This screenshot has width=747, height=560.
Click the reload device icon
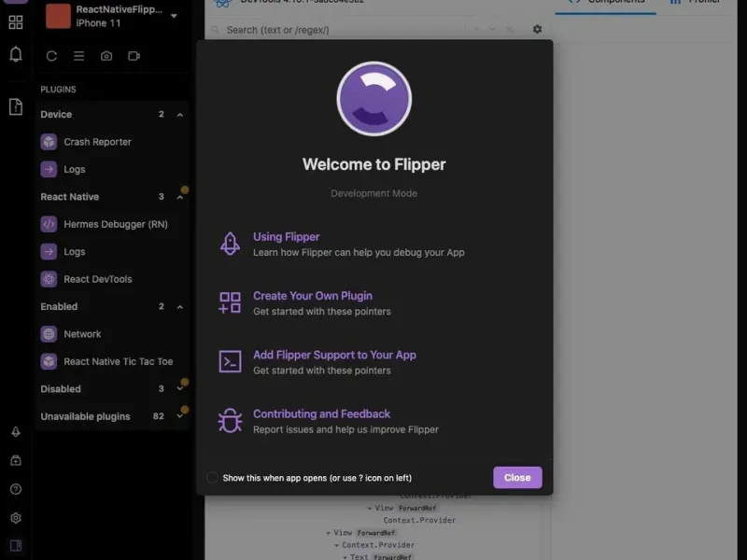point(51,56)
